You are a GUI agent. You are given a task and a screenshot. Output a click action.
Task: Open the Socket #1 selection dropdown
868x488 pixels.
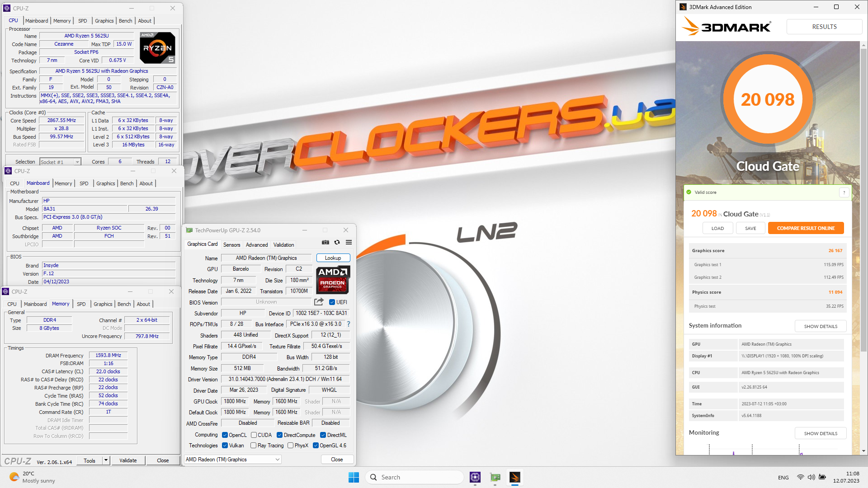60,162
